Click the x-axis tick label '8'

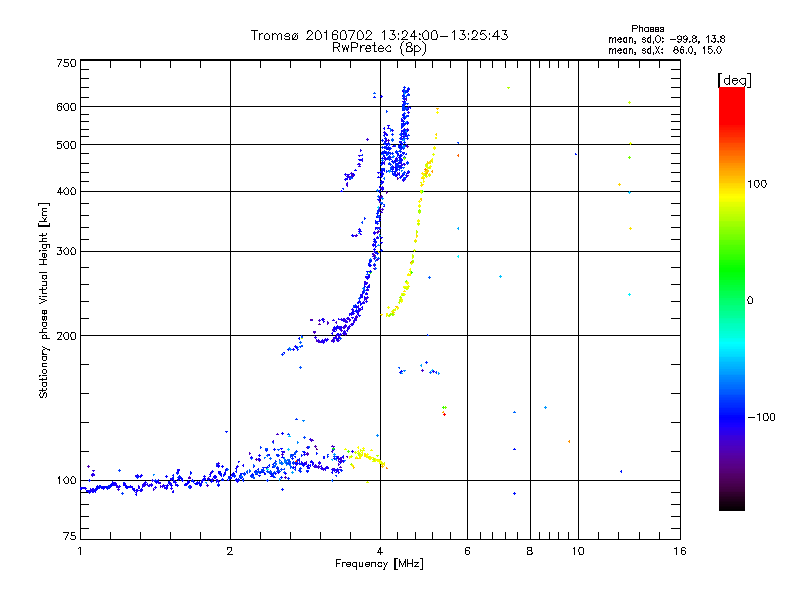pos(530,551)
